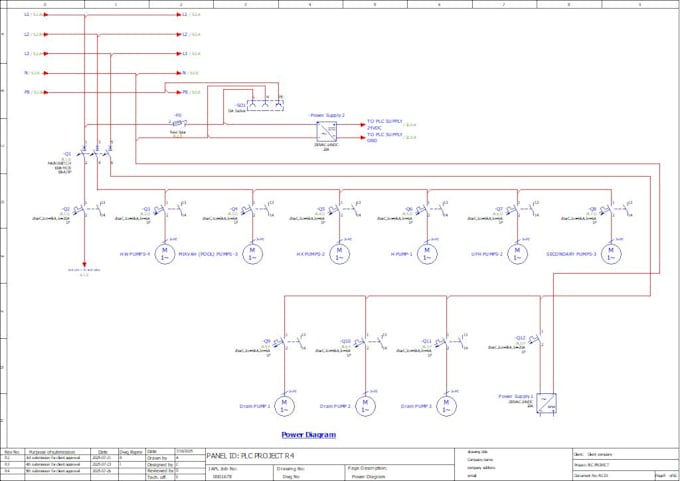
Task: Select the Drain PUMP 3 motor symbol
Action: tap(446, 406)
